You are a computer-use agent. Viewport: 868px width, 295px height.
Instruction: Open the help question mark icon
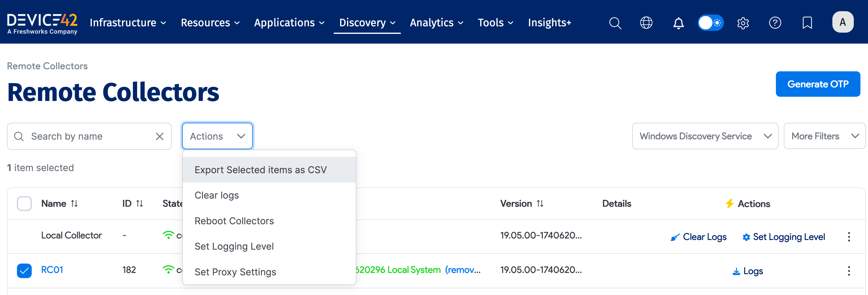[775, 23]
